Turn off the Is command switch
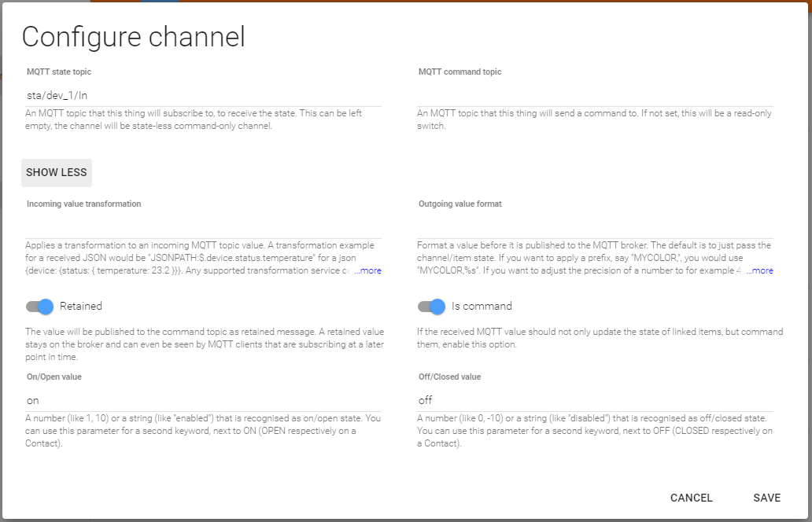Viewport: 812px width, 522px height. (431, 306)
